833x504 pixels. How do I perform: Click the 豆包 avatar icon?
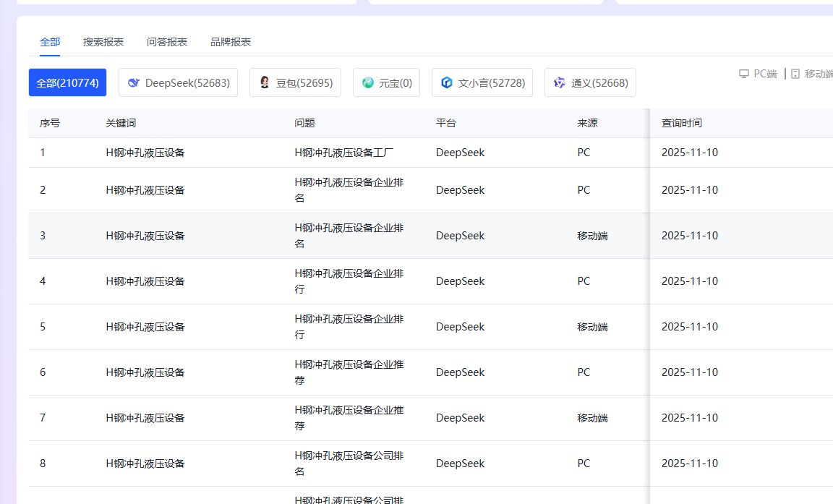264,82
